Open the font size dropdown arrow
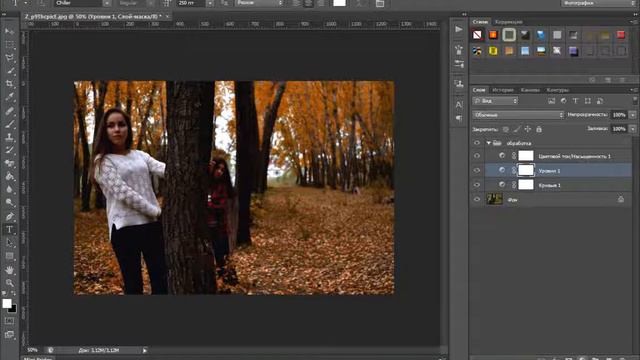Image resolution: width=640 pixels, height=360 pixels. [210, 3]
